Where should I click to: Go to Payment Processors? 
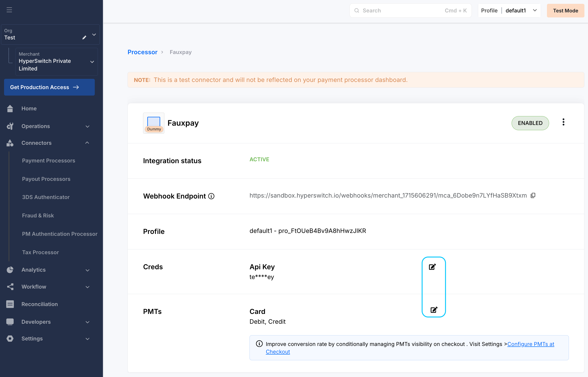[x=49, y=161]
